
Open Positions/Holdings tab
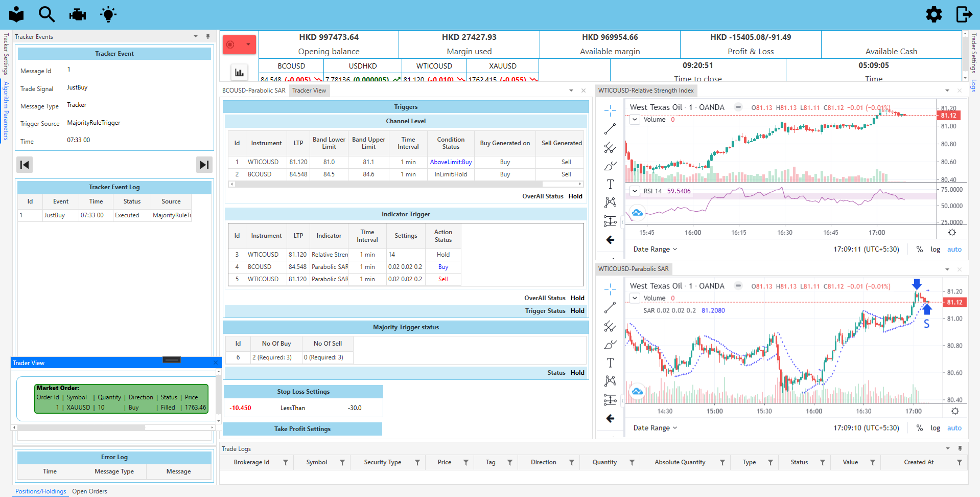coord(41,491)
